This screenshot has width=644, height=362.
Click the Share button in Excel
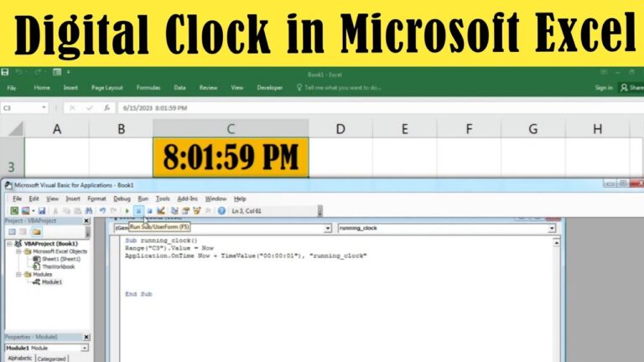click(x=631, y=87)
